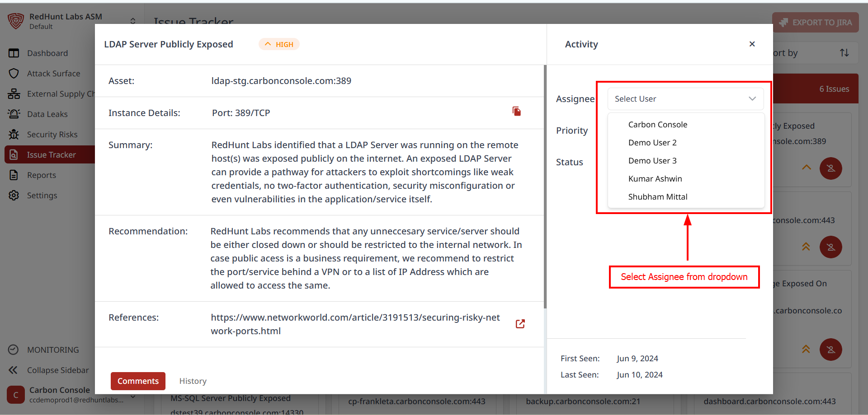This screenshot has height=415, width=868.
Task: Click asset ldap-stg.carbonconsole.com:389 text
Action: tap(281, 81)
